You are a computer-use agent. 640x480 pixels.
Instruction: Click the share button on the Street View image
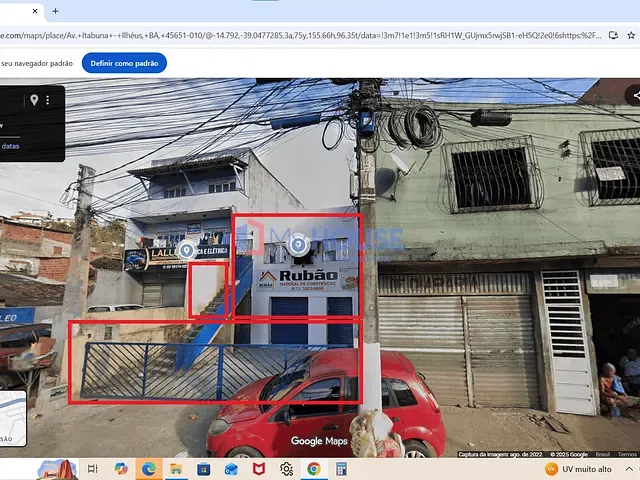click(635, 96)
